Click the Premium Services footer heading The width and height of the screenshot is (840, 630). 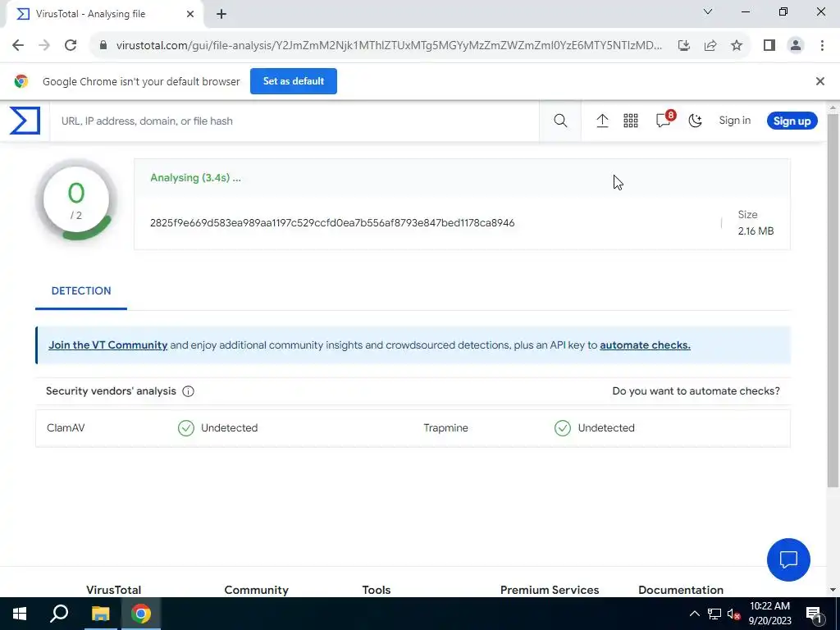[x=550, y=590]
